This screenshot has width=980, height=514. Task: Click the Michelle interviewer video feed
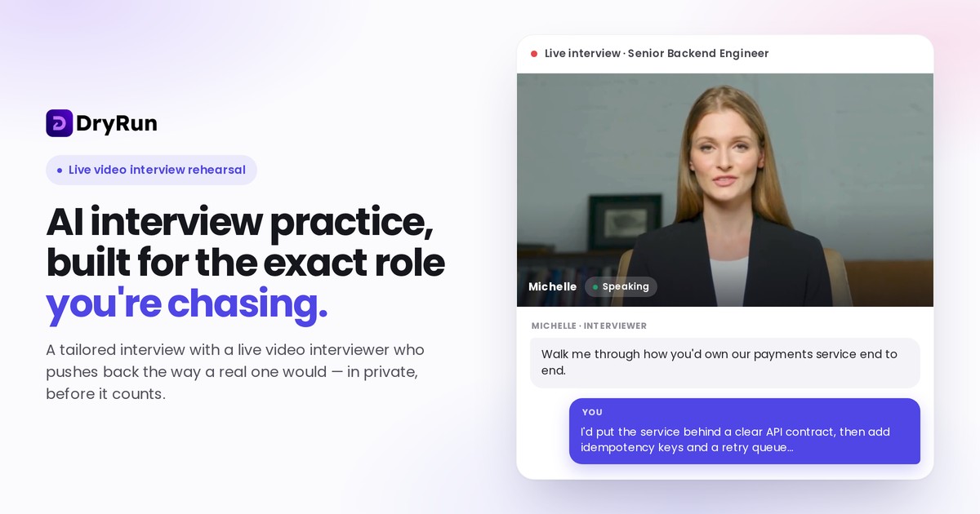(x=725, y=190)
